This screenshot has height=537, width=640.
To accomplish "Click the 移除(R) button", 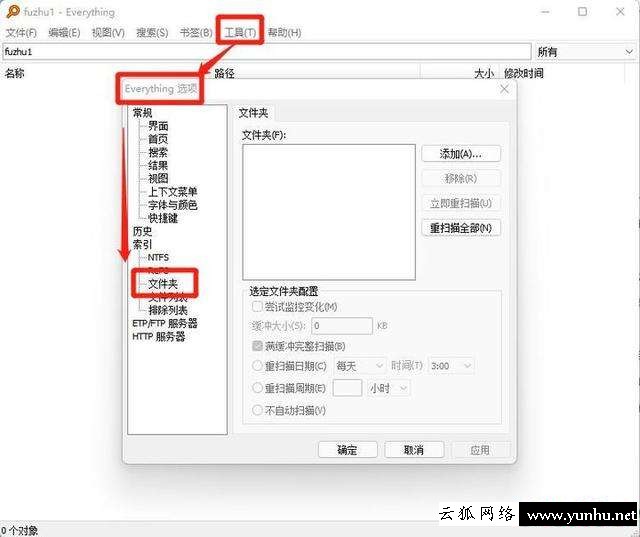I will pyautogui.click(x=461, y=178).
